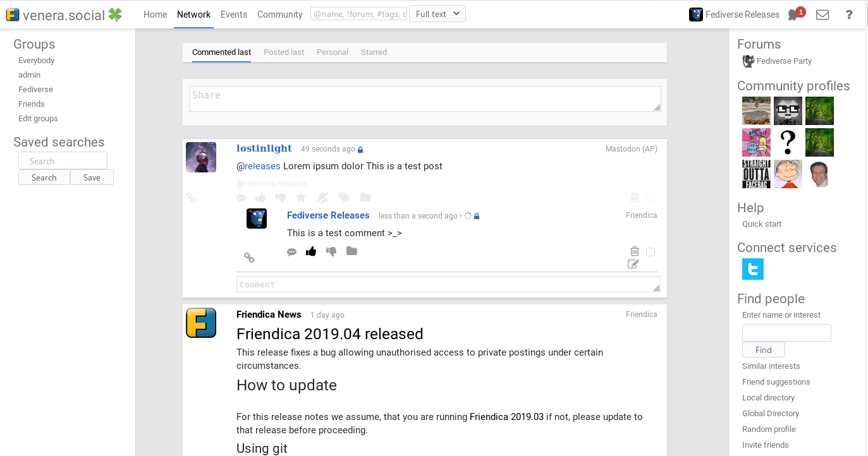Open Quick start help link
Image resolution: width=868 pixels, height=456 pixels.
click(x=762, y=224)
